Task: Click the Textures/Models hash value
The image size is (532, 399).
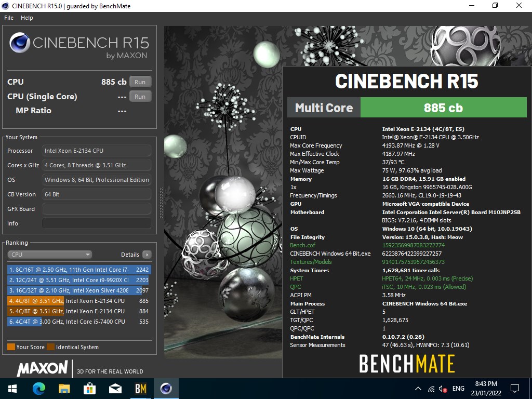Action: pos(413,262)
